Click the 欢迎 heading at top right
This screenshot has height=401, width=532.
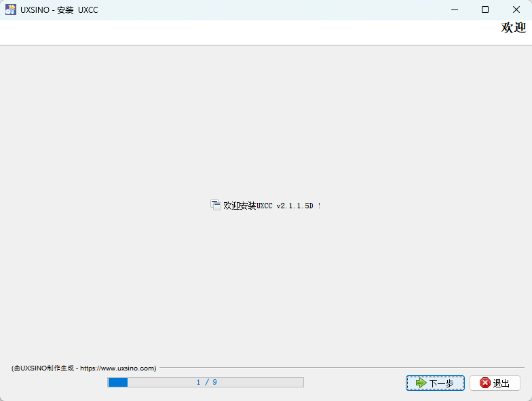[513, 28]
